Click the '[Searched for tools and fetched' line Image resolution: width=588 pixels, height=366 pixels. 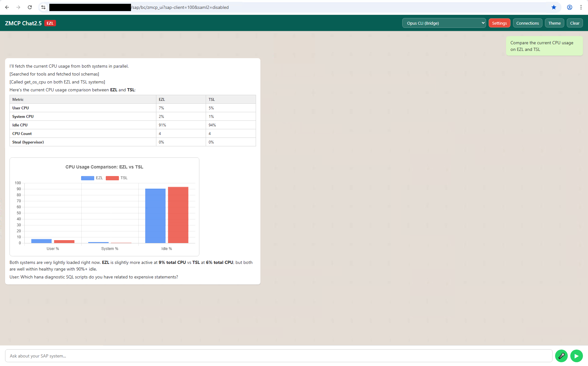[54, 74]
